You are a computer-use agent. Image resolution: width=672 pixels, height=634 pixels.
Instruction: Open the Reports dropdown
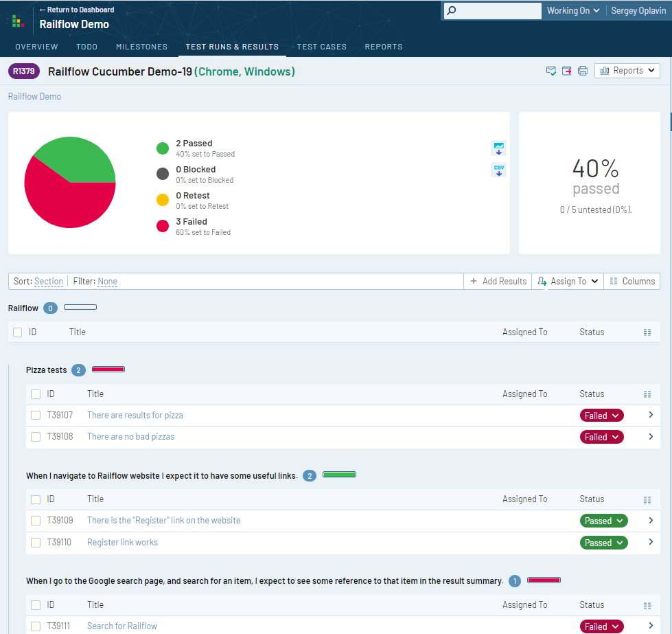[x=627, y=71]
